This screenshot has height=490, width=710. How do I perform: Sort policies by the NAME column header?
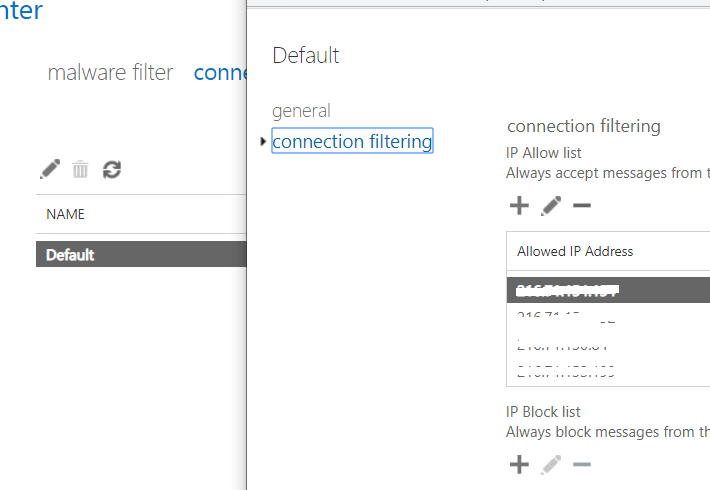tap(66, 214)
